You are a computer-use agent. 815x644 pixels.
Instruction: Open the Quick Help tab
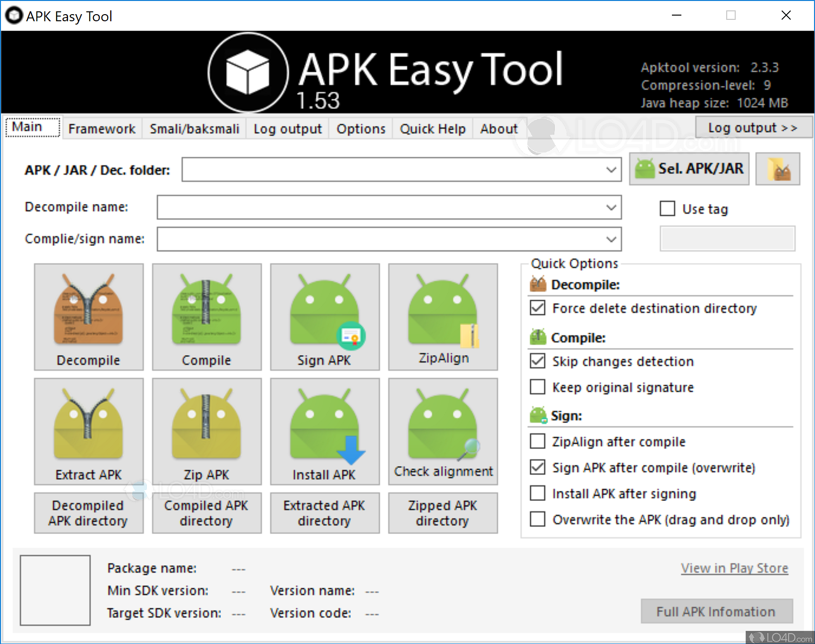[x=433, y=128]
